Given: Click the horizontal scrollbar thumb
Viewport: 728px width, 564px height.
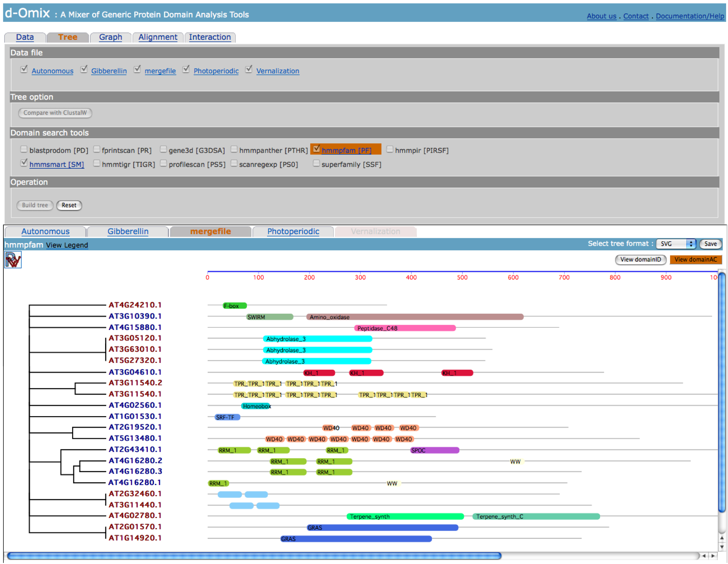Looking at the screenshot, I should (x=254, y=556).
